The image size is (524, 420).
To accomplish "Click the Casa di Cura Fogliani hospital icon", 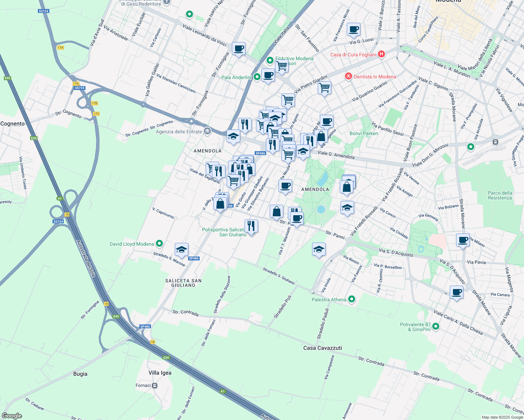I will 381,54.
